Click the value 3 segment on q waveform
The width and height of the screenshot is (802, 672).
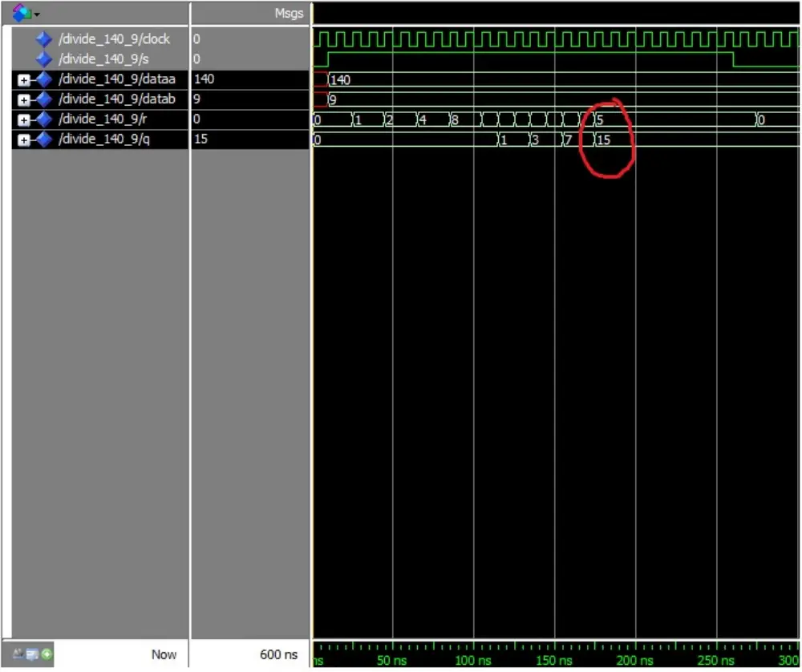tap(545, 140)
